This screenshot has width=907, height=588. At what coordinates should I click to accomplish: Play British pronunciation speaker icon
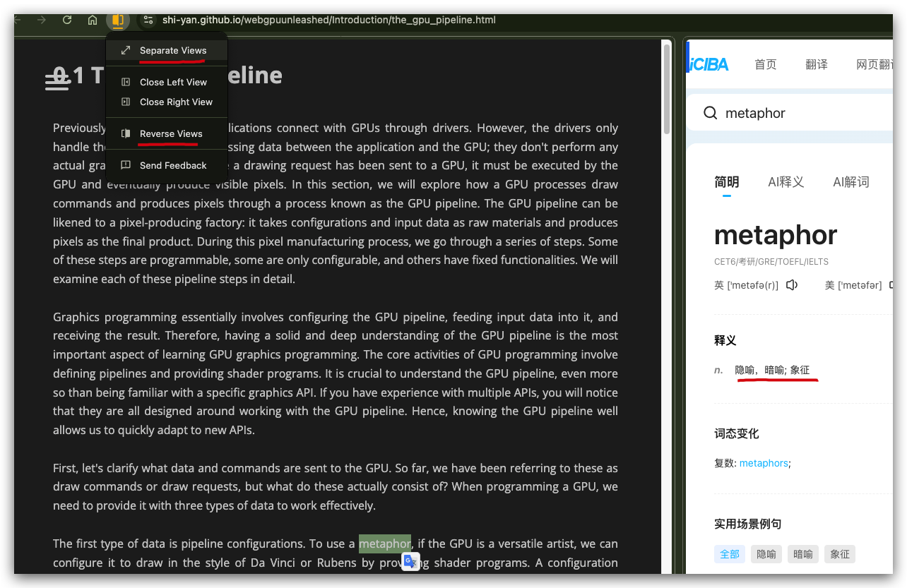click(792, 285)
